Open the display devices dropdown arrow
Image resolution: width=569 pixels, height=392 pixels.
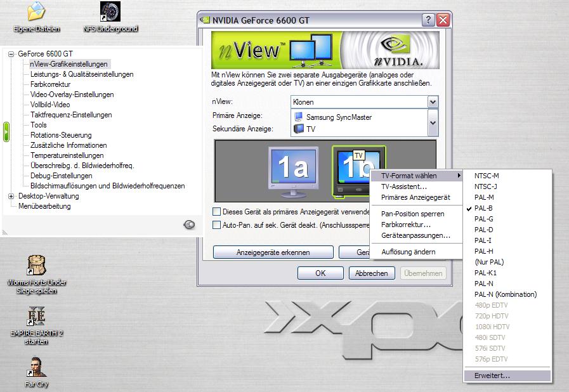tap(433, 123)
